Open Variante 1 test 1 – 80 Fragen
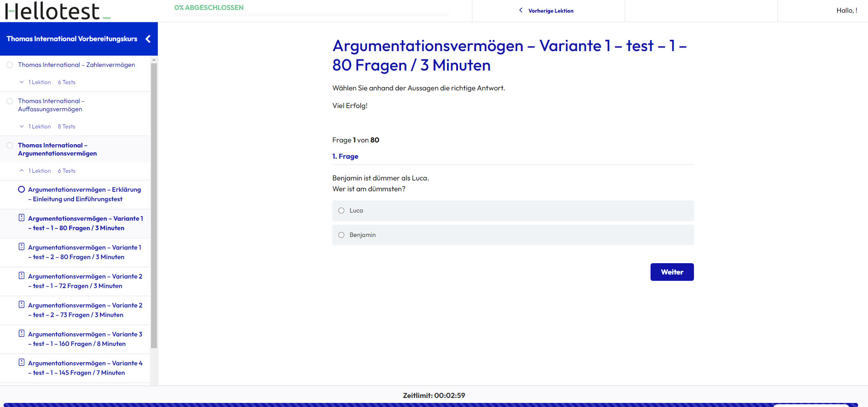 (x=85, y=223)
